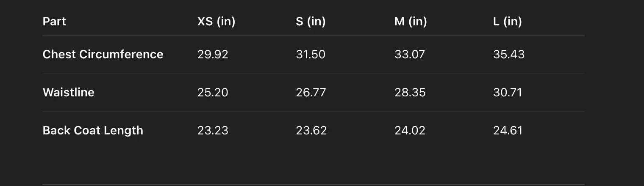This screenshot has height=186, width=644.
Task: Select the M back length value 24.02
Action: (410, 131)
